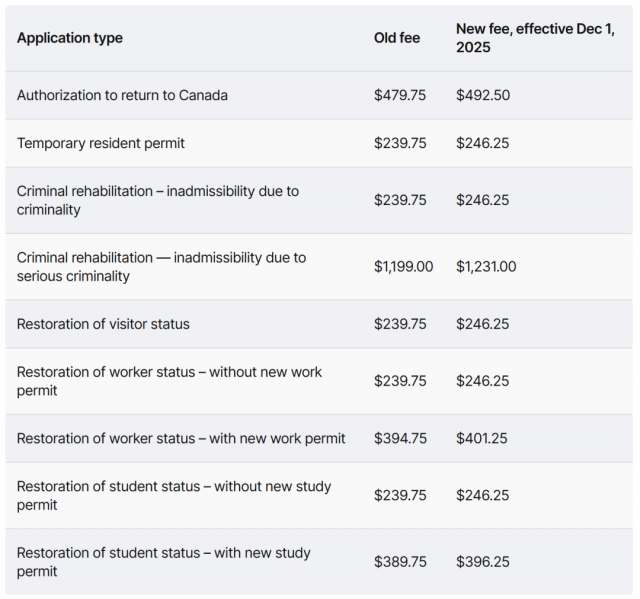Select student status without new study permit label

click(173, 495)
